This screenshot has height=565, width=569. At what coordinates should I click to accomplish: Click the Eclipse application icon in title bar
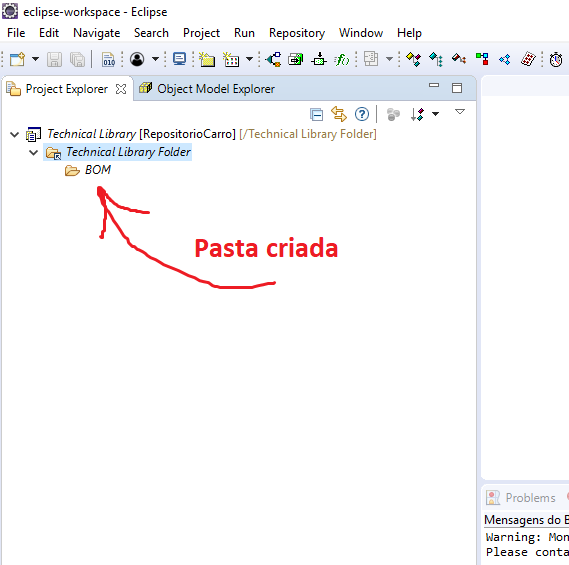pos(9,11)
